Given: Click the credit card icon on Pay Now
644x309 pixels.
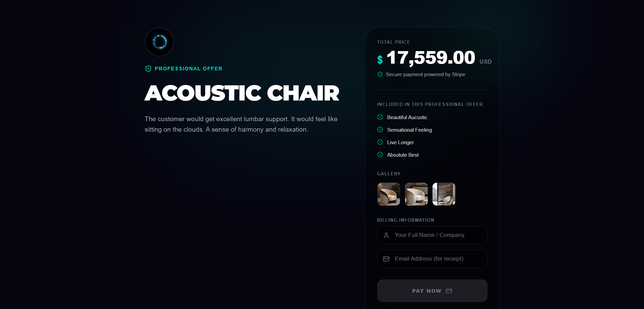Looking at the screenshot, I should (x=449, y=291).
